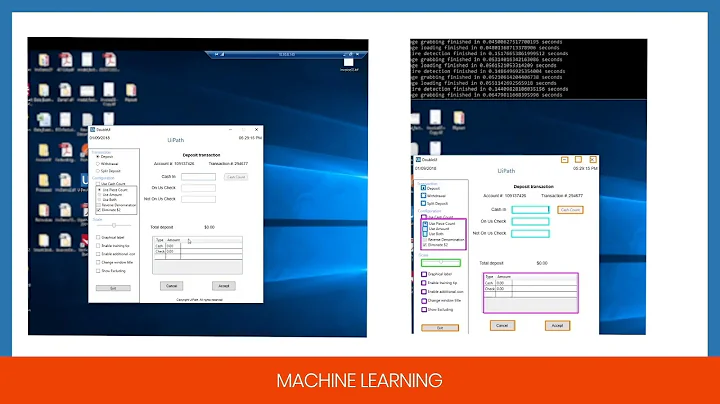Click "$0.00" total deposit value in right window
The height and width of the screenshot is (404, 720).
[542, 263]
